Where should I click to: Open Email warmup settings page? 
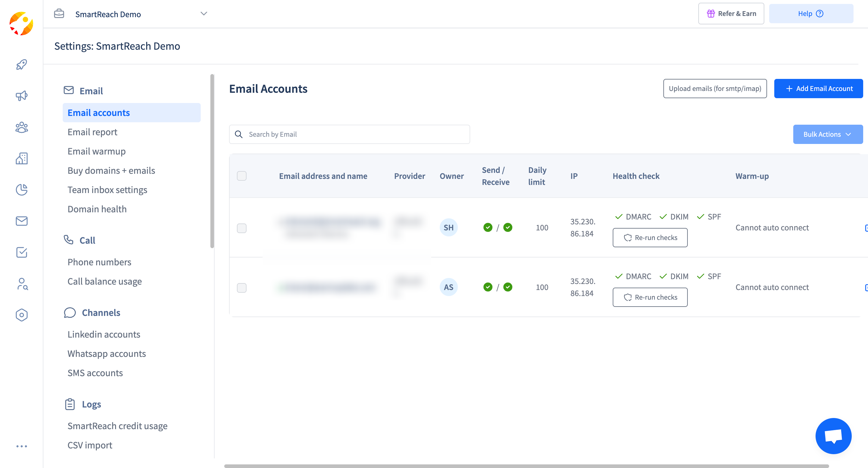click(x=96, y=151)
